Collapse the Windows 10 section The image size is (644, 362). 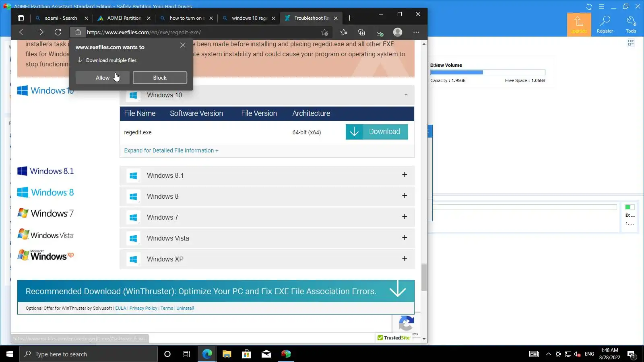point(406,95)
